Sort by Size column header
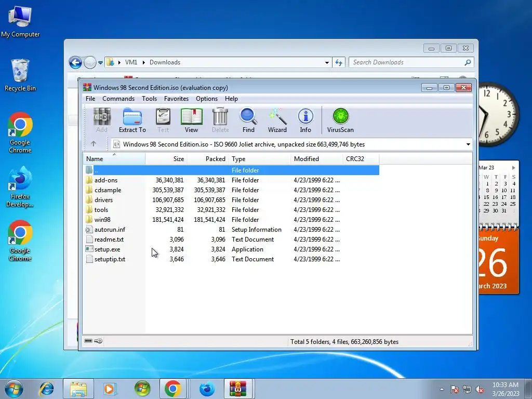The width and height of the screenshot is (532, 399). tap(166, 159)
